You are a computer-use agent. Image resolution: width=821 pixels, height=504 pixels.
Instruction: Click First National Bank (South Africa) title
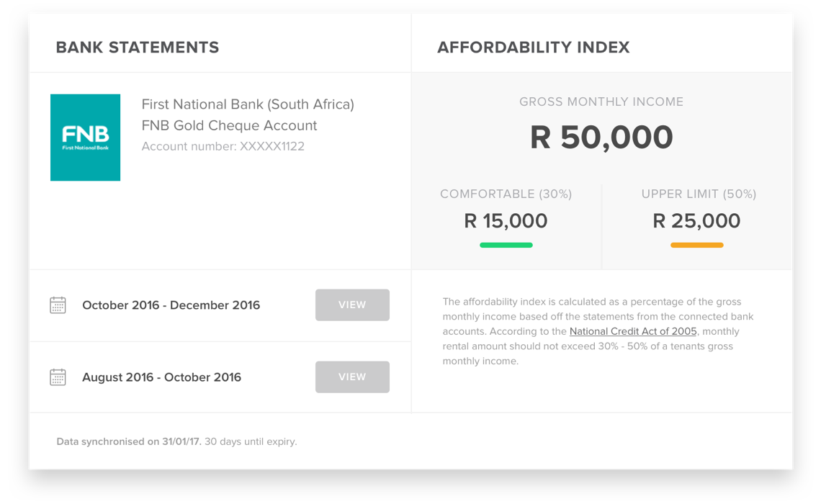tap(248, 104)
